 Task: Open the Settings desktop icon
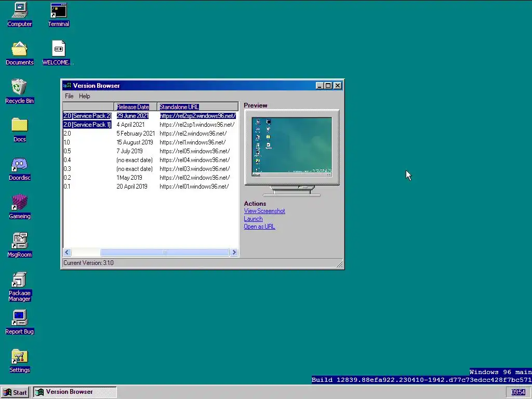20,361
